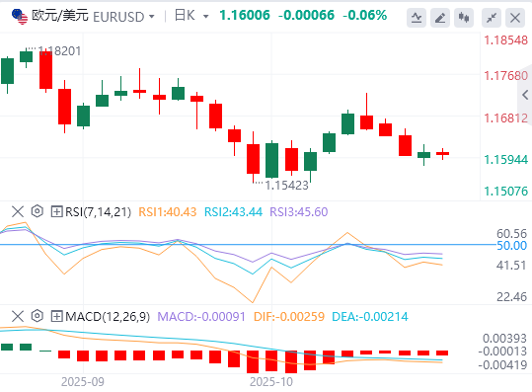Switch chart type via candlestick icon
This screenshot has width=532, height=392.
464,18
